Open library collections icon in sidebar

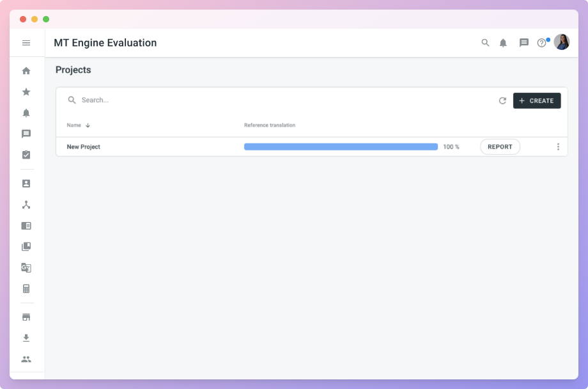click(26, 246)
